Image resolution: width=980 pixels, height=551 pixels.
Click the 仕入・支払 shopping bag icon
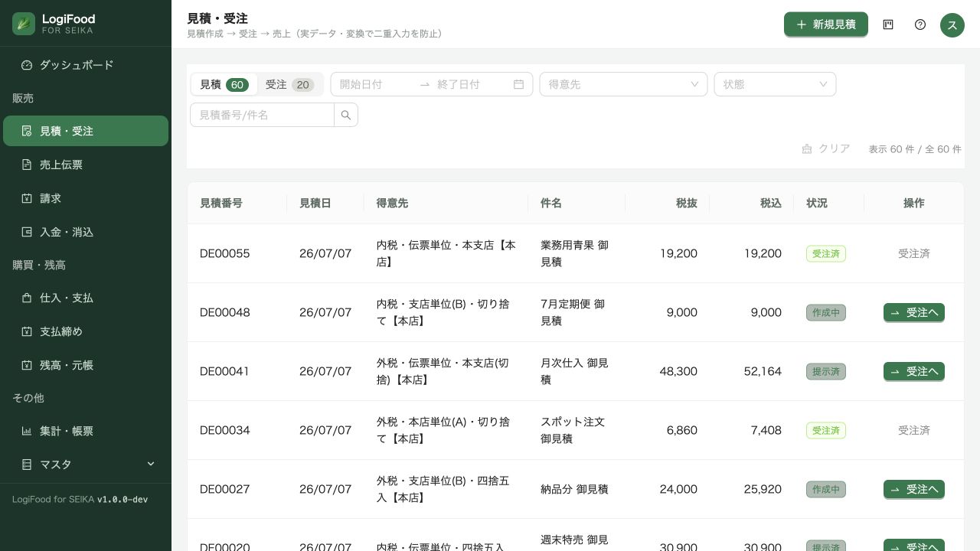point(27,298)
